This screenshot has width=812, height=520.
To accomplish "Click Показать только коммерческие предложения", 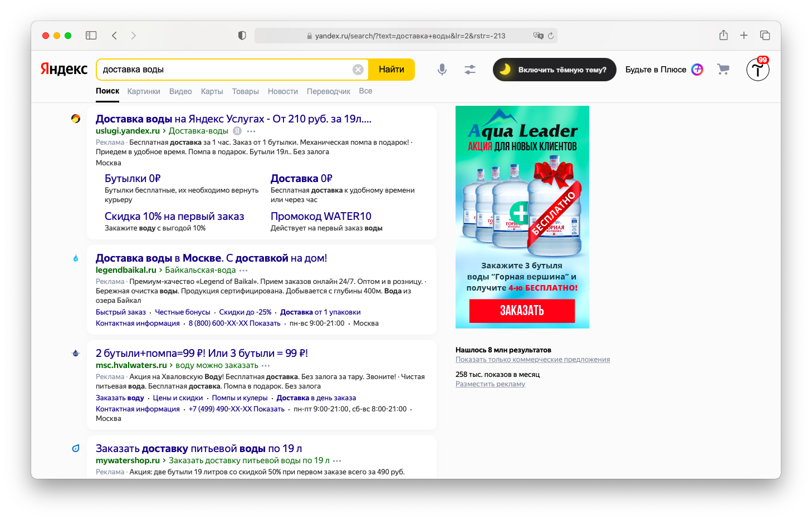I will click(x=532, y=360).
